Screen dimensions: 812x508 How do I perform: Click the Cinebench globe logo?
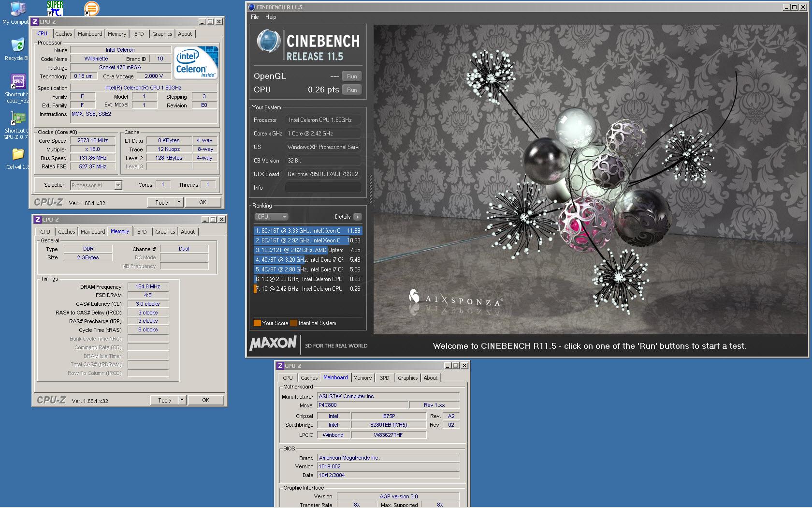click(x=269, y=41)
